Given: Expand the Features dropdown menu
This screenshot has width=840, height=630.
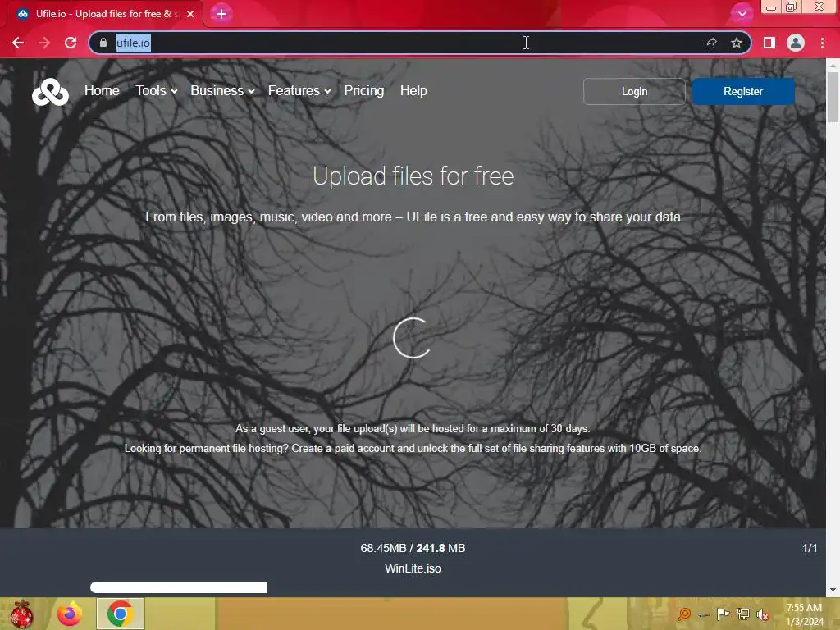Looking at the screenshot, I should point(299,90).
